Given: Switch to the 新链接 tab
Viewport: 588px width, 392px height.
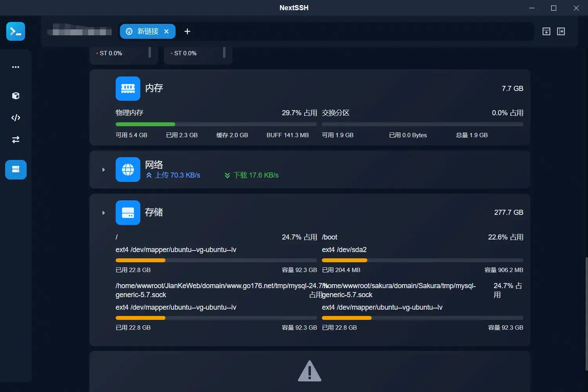Looking at the screenshot, I should [x=147, y=31].
